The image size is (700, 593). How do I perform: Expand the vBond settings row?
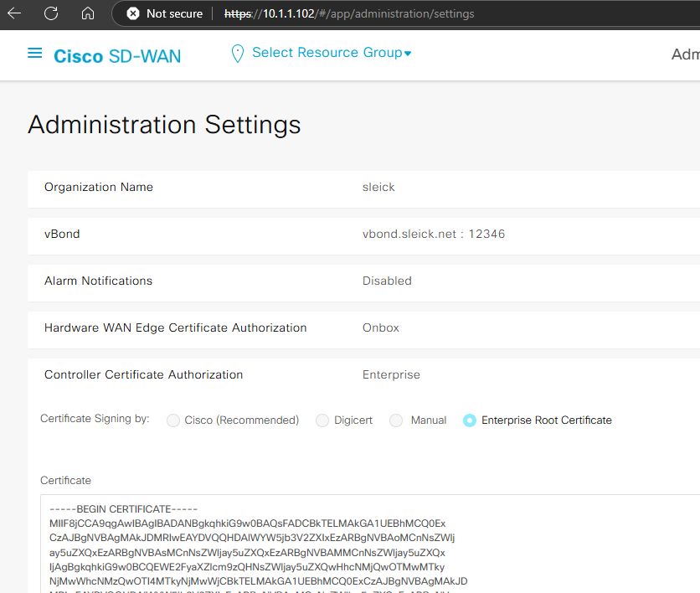62,234
